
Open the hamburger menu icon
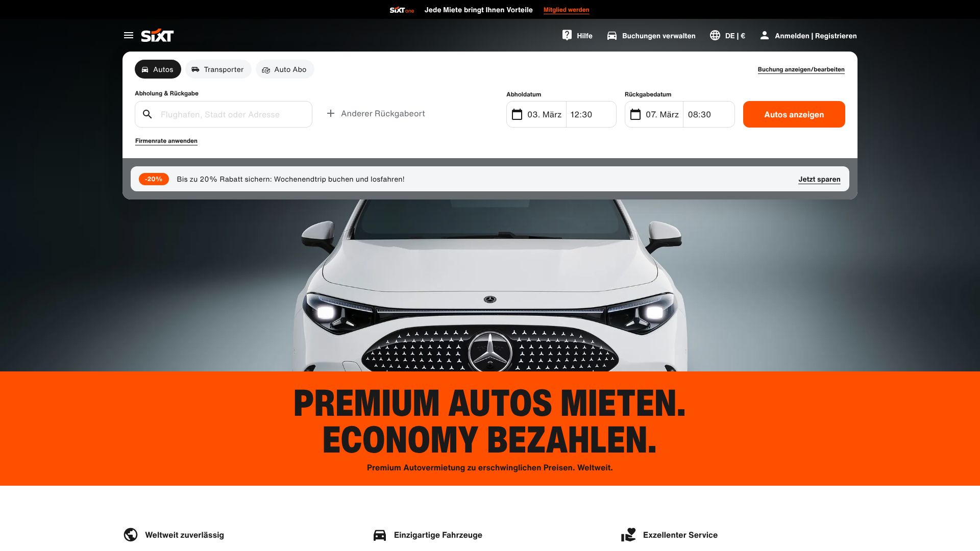pyautogui.click(x=129, y=35)
